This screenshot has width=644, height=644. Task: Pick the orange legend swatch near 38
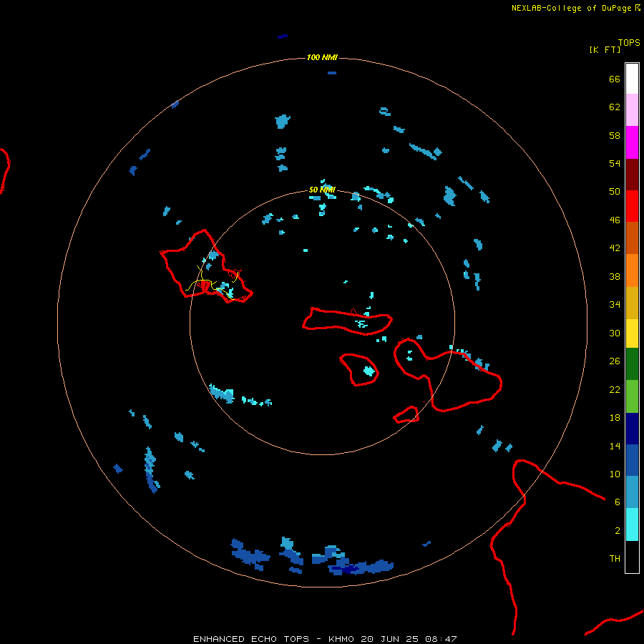point(632,270)
